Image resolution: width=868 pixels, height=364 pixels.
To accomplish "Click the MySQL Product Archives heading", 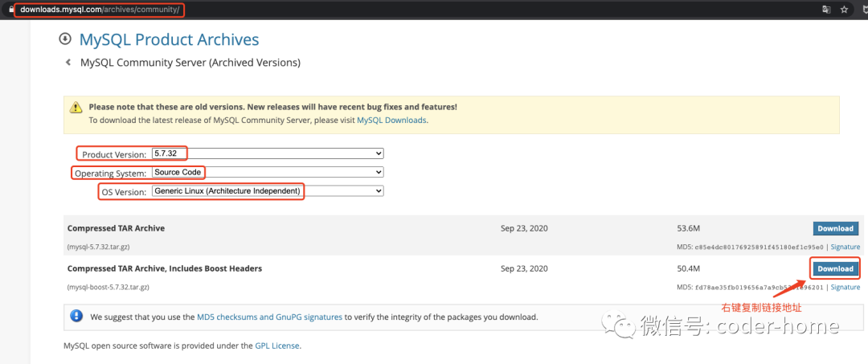I will click(x=169, y=39).
